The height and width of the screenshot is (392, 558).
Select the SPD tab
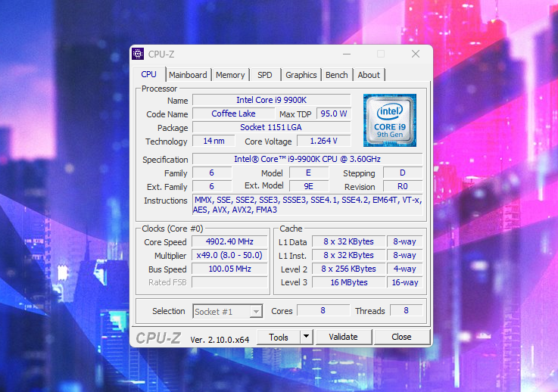pos(265,75)
